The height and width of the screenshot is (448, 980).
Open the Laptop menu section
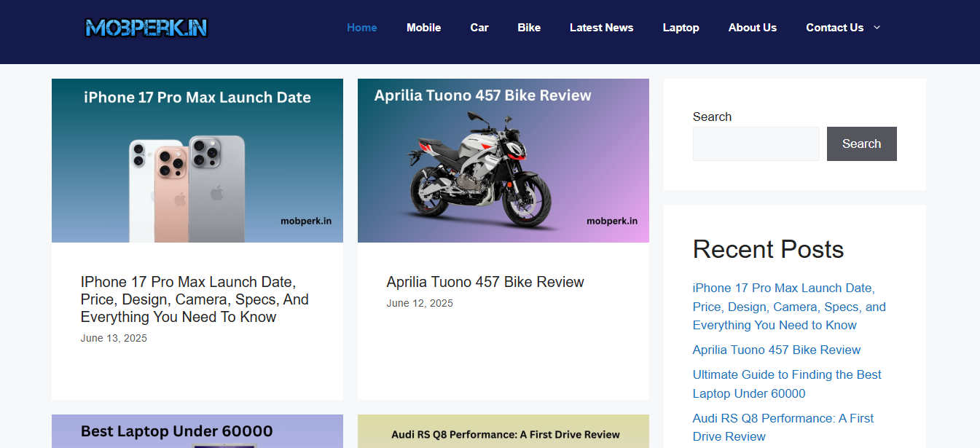(x=681, y=28)
